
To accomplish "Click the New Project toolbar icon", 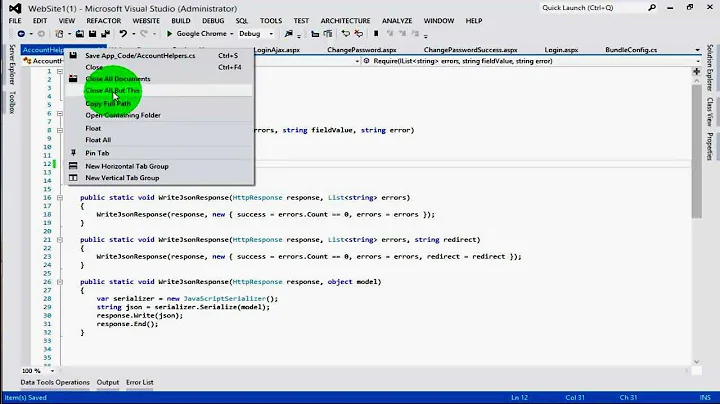I will (59, 34).
